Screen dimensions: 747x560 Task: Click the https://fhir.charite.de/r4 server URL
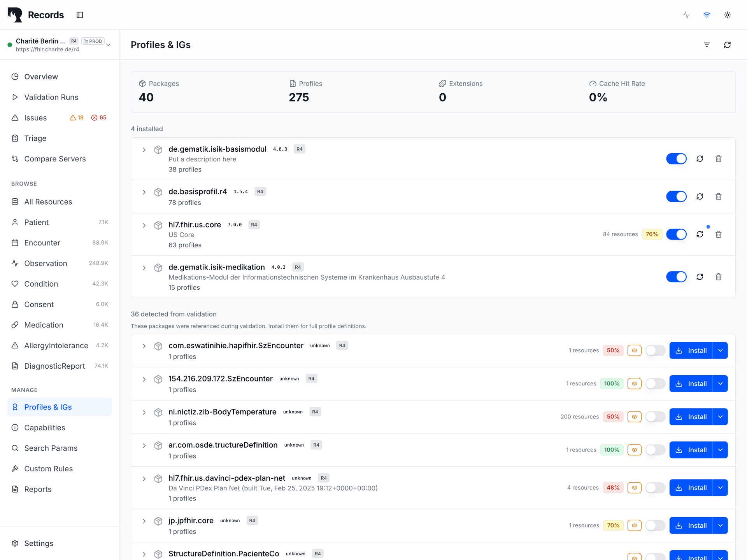tap(47, 49)
